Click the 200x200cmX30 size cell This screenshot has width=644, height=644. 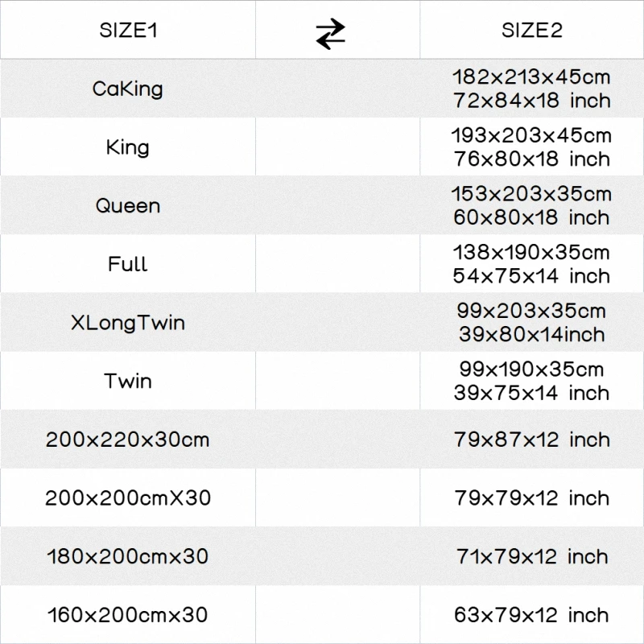[x=128, y=498]
